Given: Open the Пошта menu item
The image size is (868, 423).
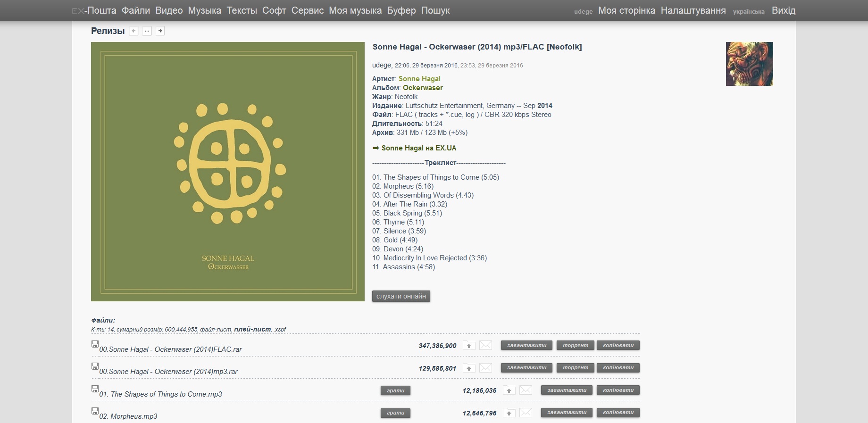Looking at the screenshot, I should (x=101, y=10).
